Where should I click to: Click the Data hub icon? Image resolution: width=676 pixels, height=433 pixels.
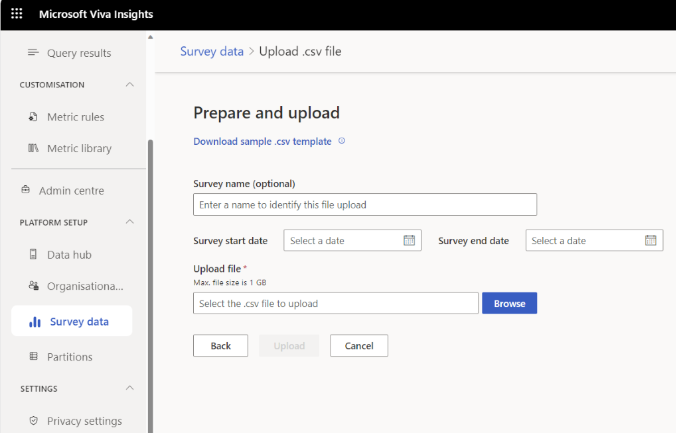pos(33,255)
